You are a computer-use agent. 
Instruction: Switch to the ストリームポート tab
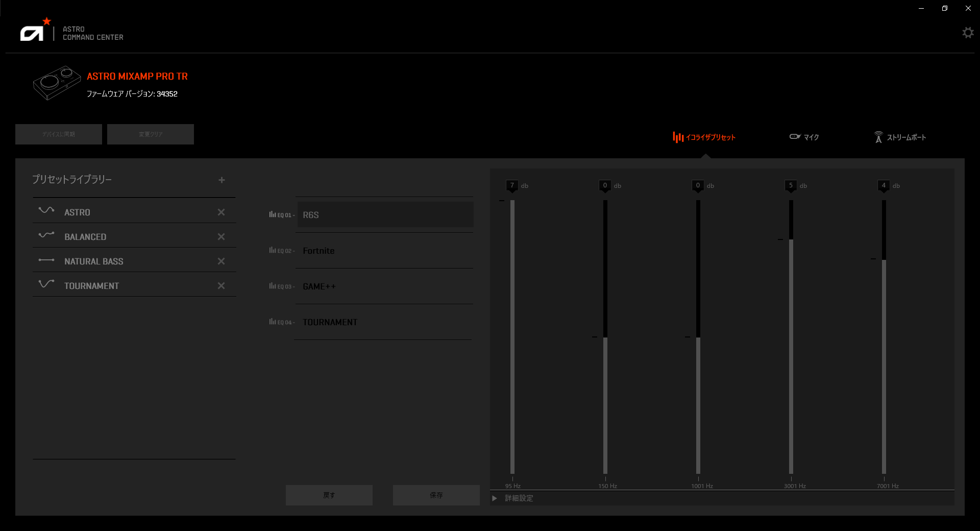[x=900, y=137]
